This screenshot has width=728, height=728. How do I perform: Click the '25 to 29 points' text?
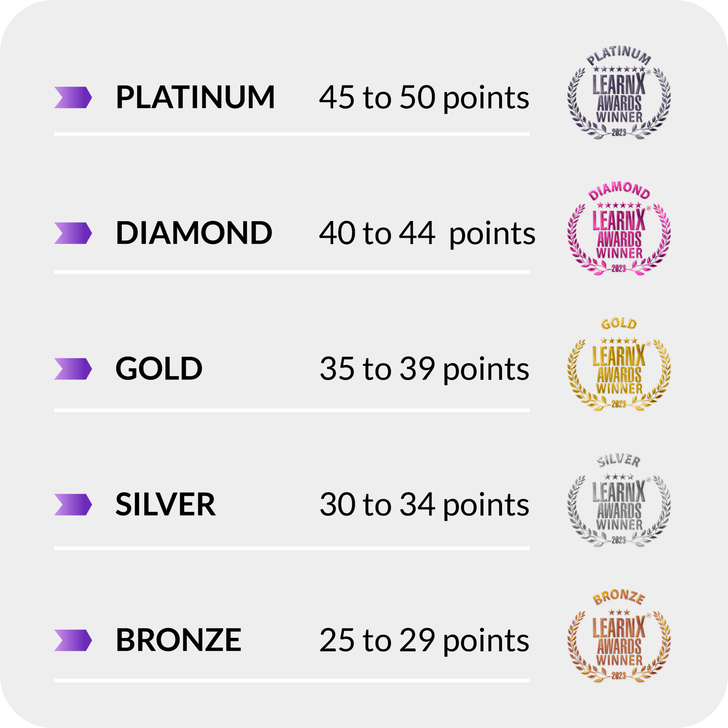[424, 641]
